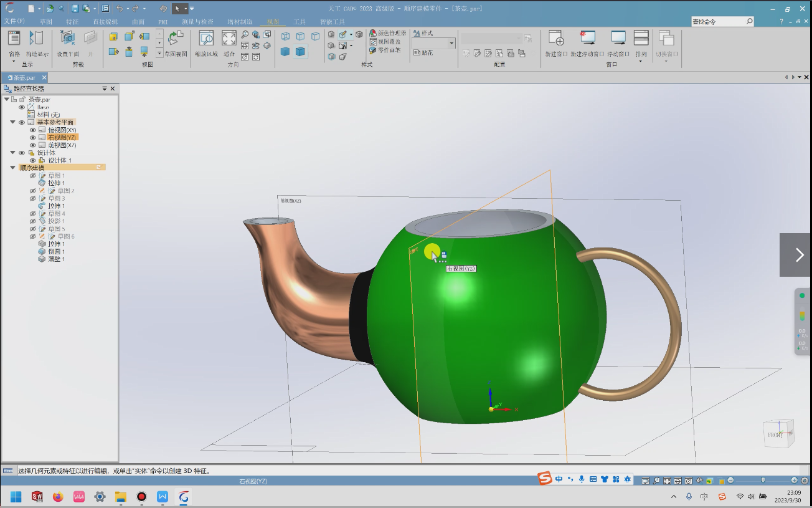Click the 新建浮动窗口 icon
812x508 pixels.
coord(588,39)
